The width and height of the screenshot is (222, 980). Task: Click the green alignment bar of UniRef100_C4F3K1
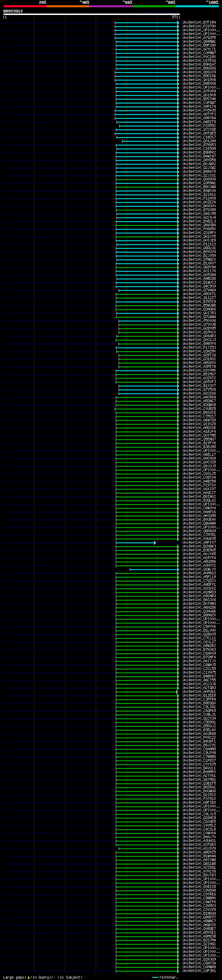[x=148, y=971]
